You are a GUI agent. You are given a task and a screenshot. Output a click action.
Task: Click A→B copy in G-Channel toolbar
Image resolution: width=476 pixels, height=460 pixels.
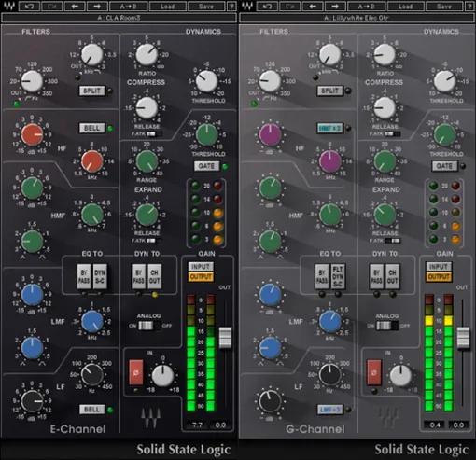pos(367,7)
